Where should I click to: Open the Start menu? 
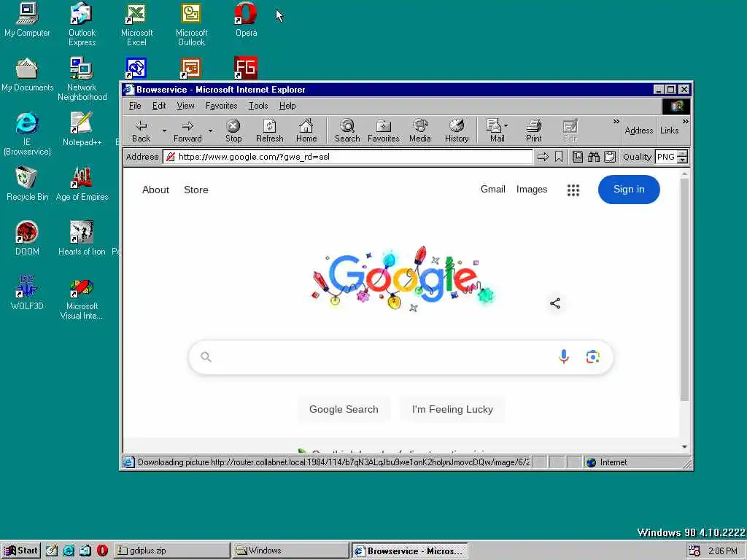21,551
